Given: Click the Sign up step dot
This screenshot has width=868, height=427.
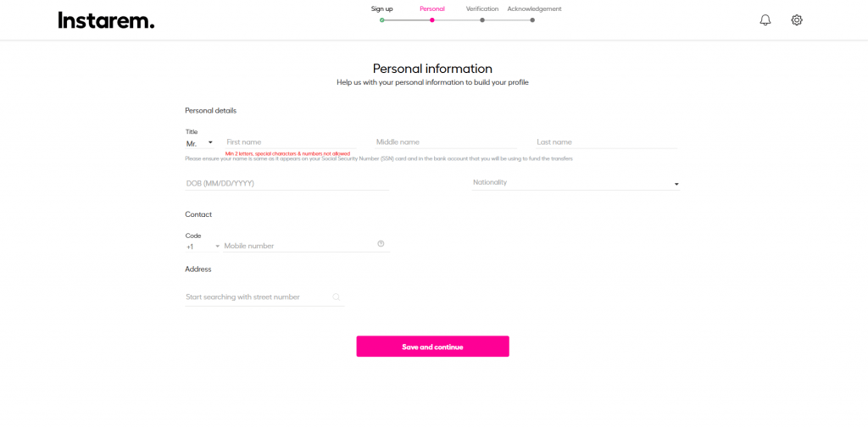Looking at the screenshot, I should coord(382,19).
